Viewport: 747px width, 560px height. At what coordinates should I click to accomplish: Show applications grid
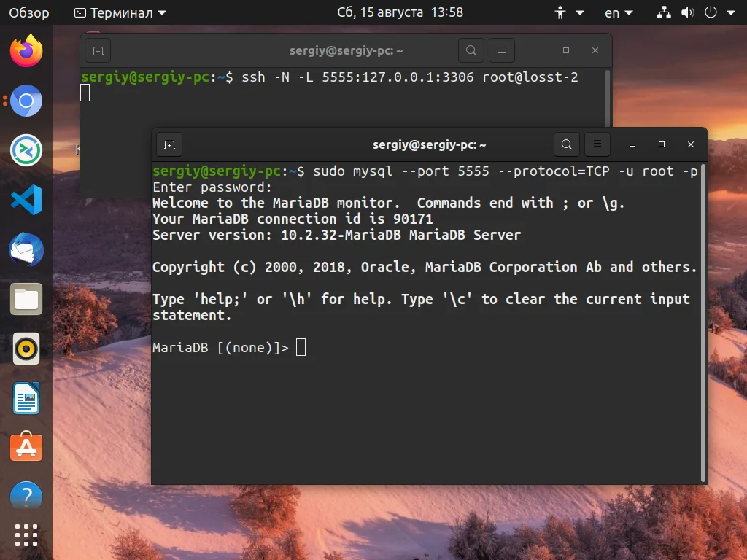tap(26, 535)
